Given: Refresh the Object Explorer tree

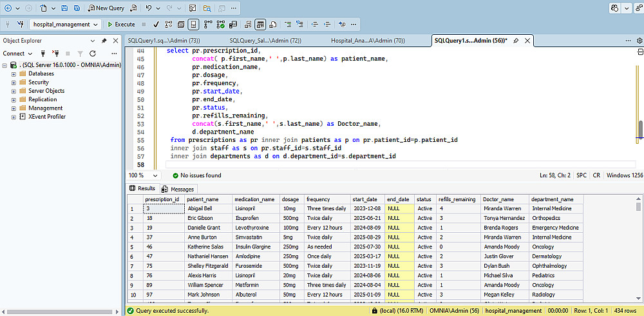Looking at the screenshot, I should coord(93,54).
